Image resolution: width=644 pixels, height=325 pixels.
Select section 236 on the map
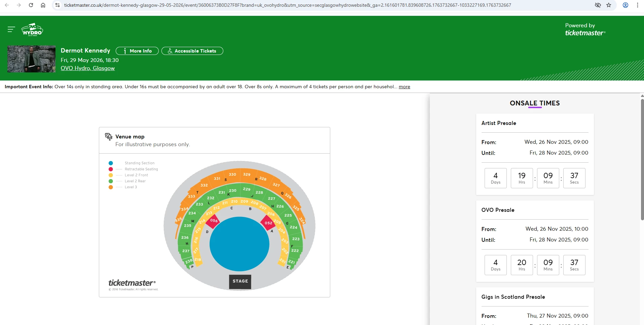point(185,237)
